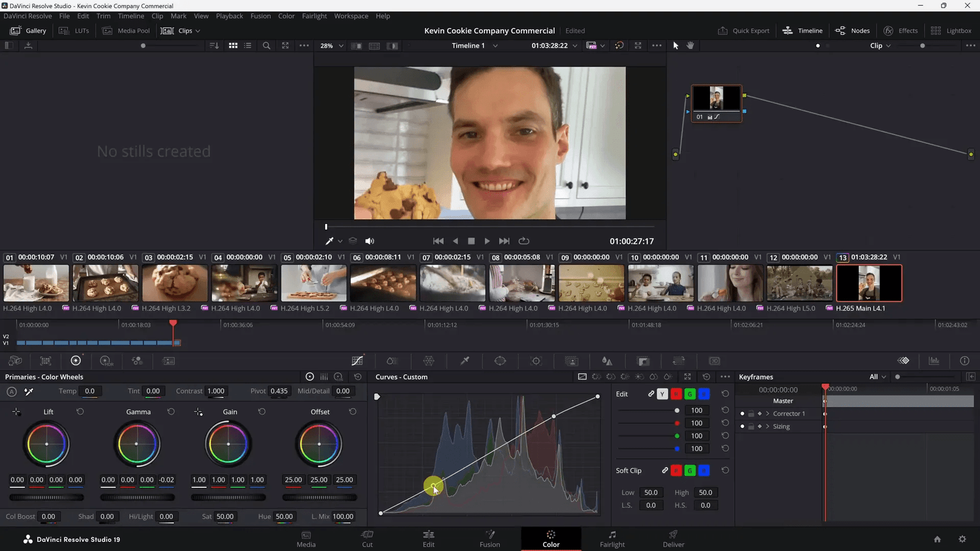Open the node graph Clip mode dropdown
The image size is (980, 551).
point(881,46)
